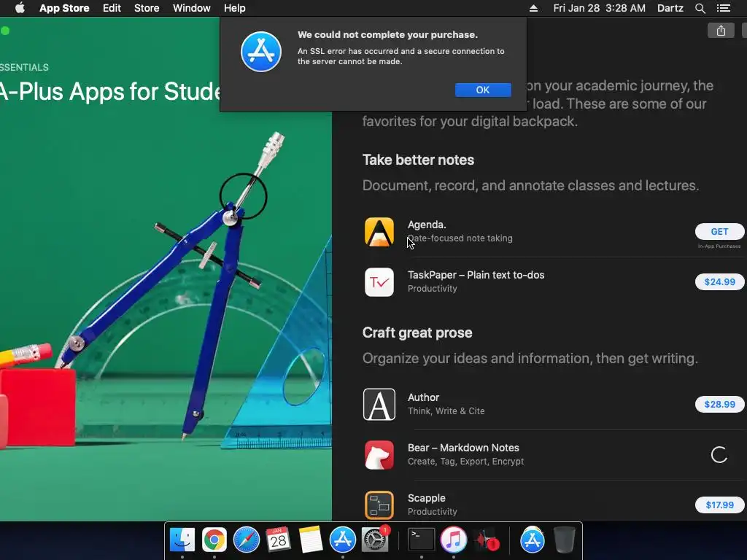Click the In-App Purchases label under GET

(x=719, y=246)
